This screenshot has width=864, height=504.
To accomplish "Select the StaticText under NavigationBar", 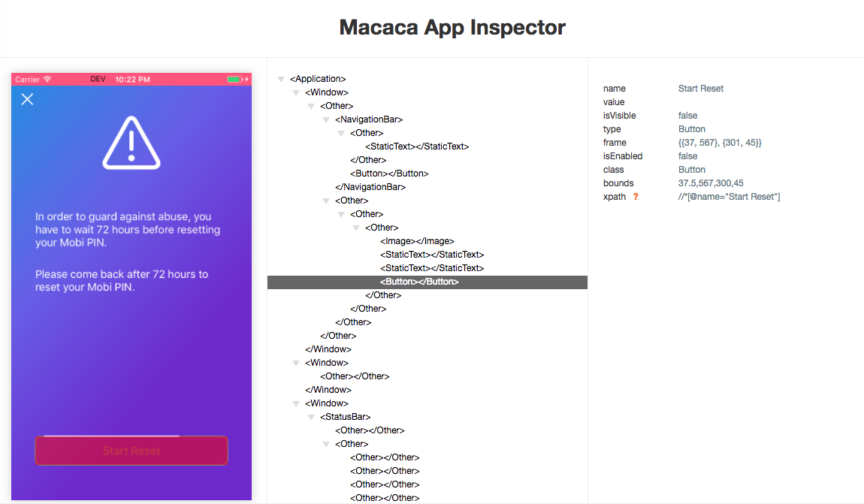I will [x=416, y=146].
